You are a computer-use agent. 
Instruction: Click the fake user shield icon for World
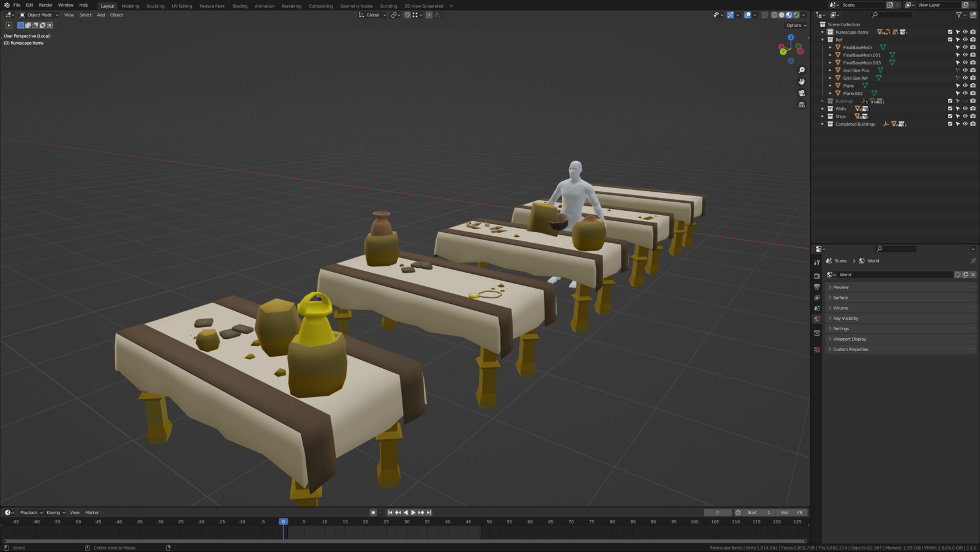coord(958,274)
